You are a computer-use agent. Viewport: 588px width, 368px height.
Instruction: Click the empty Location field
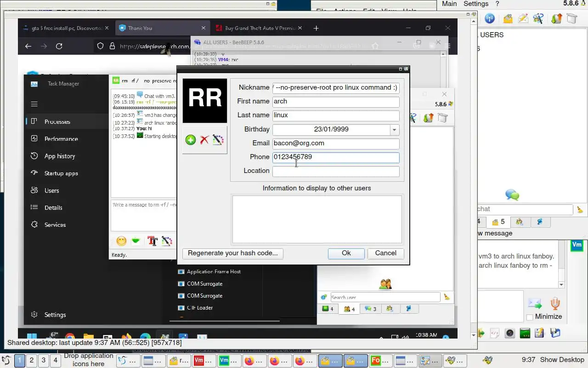[x=336, y=171]
